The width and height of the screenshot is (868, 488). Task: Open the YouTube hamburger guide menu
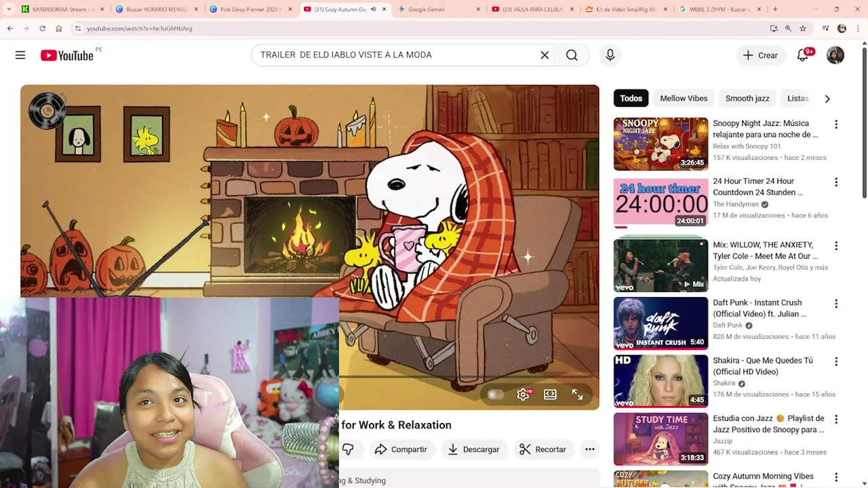click(x=20, y=55)
